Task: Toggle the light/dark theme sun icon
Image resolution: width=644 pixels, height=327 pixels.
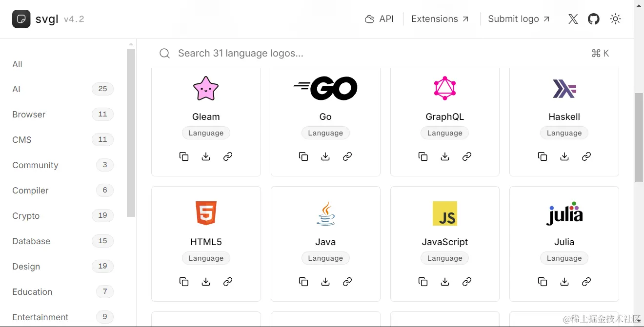Action: 616,19
